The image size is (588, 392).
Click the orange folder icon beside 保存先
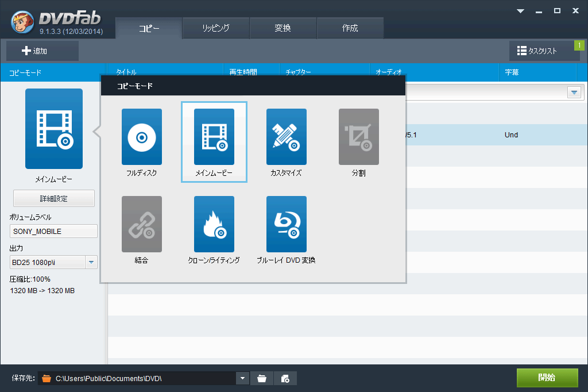tap(47, 378)
